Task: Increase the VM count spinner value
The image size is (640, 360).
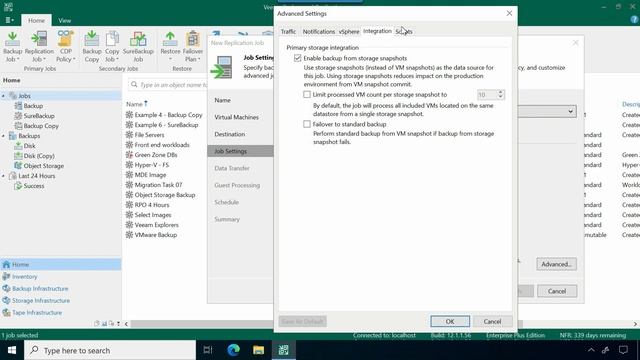Action: [x=501, y=92]
